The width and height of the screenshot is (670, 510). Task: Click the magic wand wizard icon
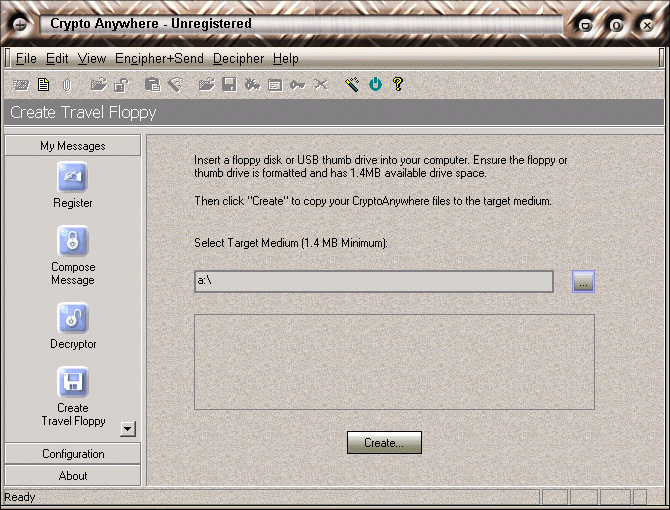[x=352, y=85]
